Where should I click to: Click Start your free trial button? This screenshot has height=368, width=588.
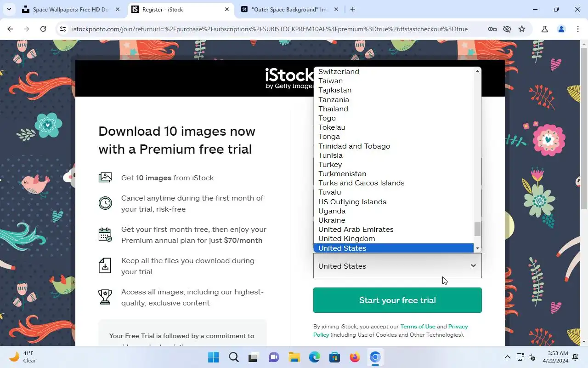click(x=397, y=300)
